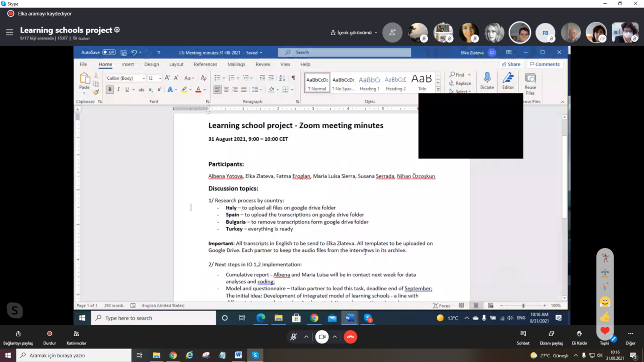Open call settings gear next to title
Viewport: 644px width, 362px height.
(x=117, y=30)
